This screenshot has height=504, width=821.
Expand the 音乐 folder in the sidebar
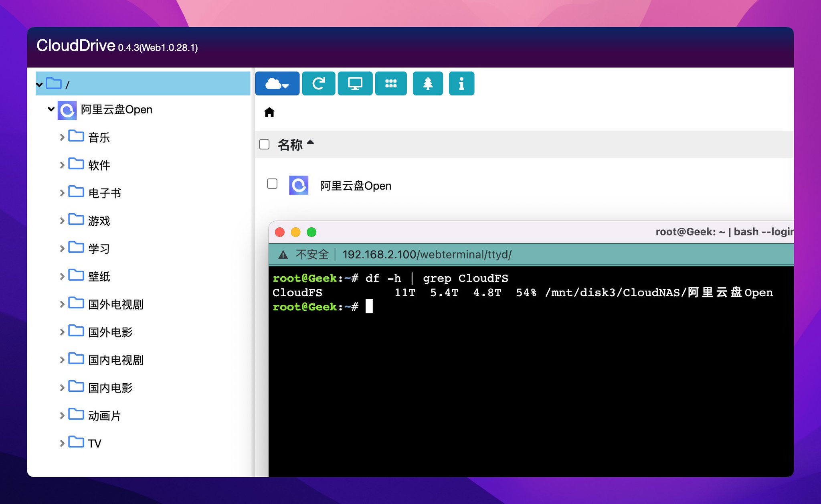63,137
